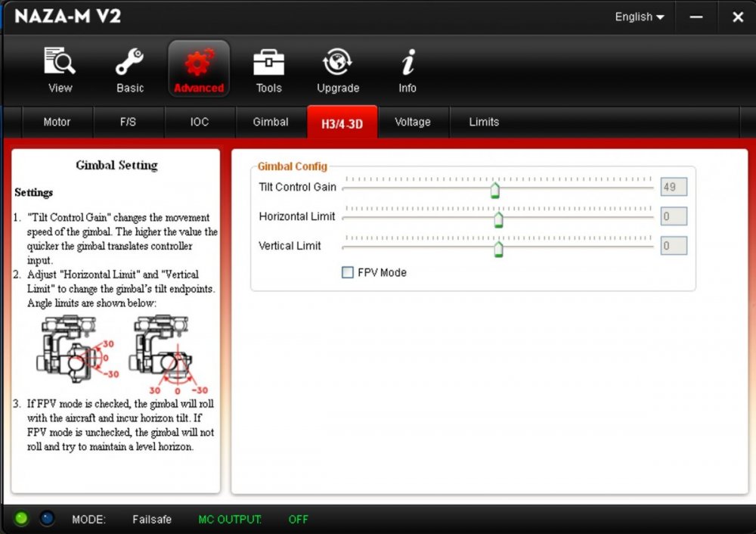This screenshot has height=534, width=756.
Task: Click the NAZA-M V2 title text
Action: [x=67, y=17]
